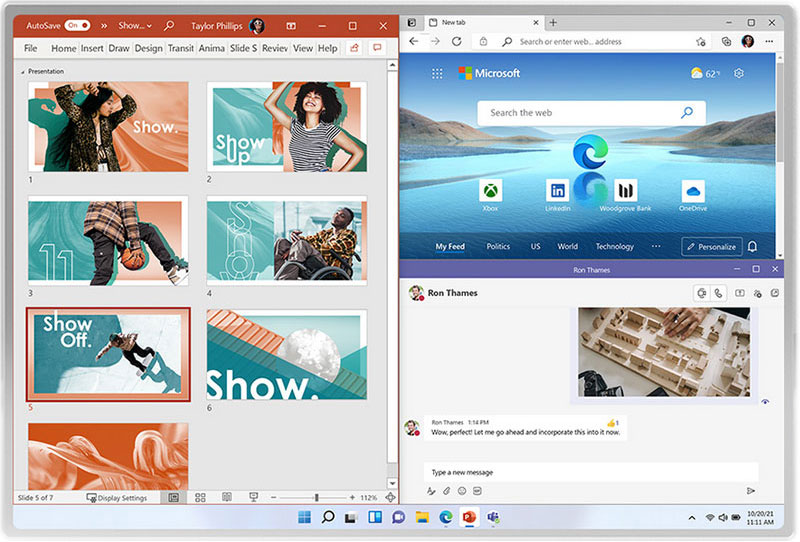Open the Design ribbon tab

pyautogui.click(x=148, y=48)
